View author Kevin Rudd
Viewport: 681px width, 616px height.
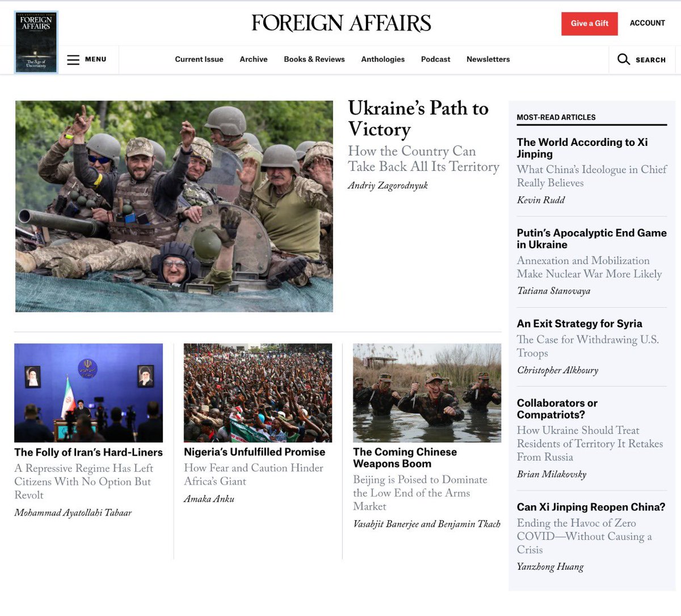tap(541, 200)
